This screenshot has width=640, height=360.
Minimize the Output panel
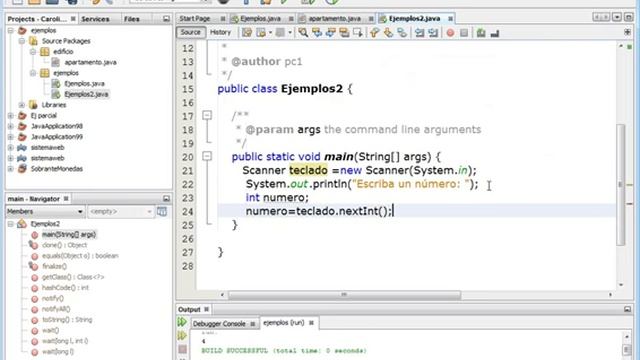coord(627,309)
